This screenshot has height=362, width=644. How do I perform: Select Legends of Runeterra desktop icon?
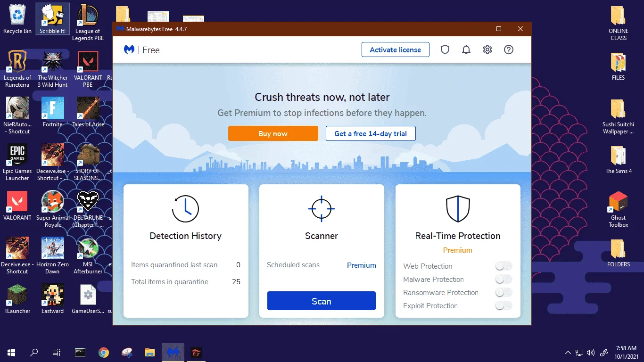pos(17,69)
